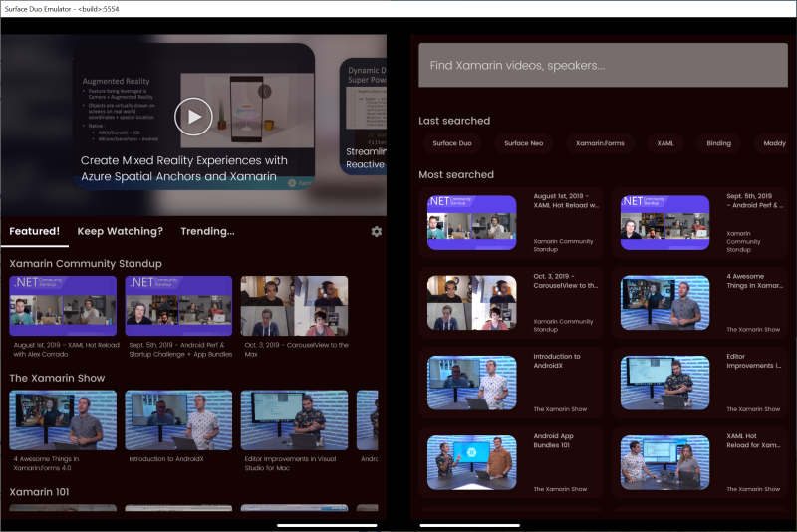Open the Keep Watching? tab
797x532 pixels.
120,231
